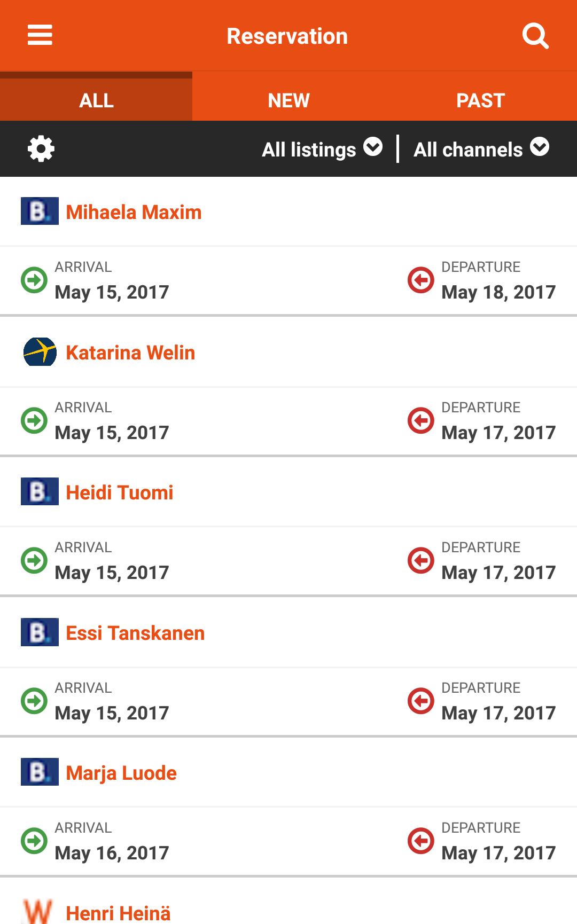The height and width of the screenshot is (924, 577).
Task: Tap Booking.com logo beside Marja Luode
Action: [40, 772]
